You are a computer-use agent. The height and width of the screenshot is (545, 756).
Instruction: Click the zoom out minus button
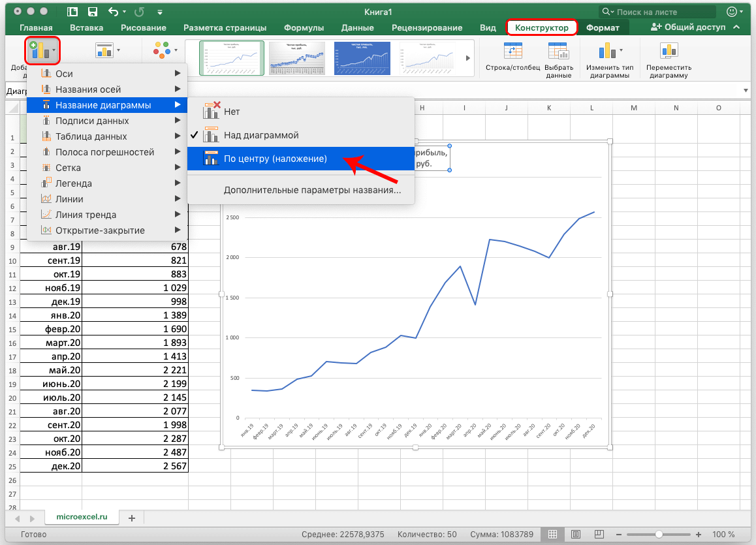tap(619, 535)
